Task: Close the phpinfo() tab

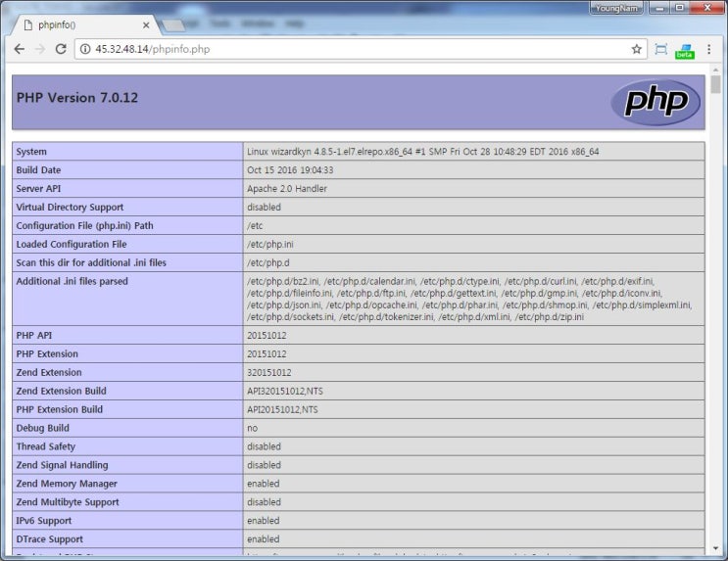Action: (x=146, y=25)
